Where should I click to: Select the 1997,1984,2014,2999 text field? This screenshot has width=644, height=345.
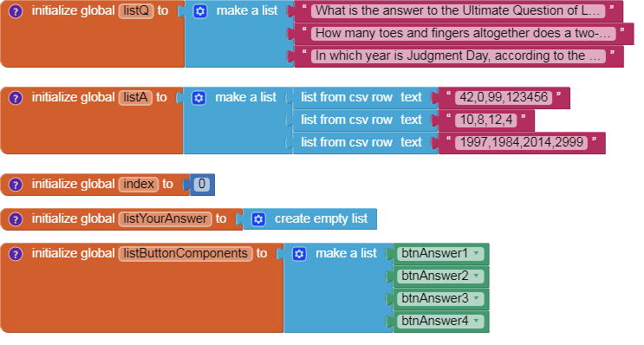pos(522,142)
